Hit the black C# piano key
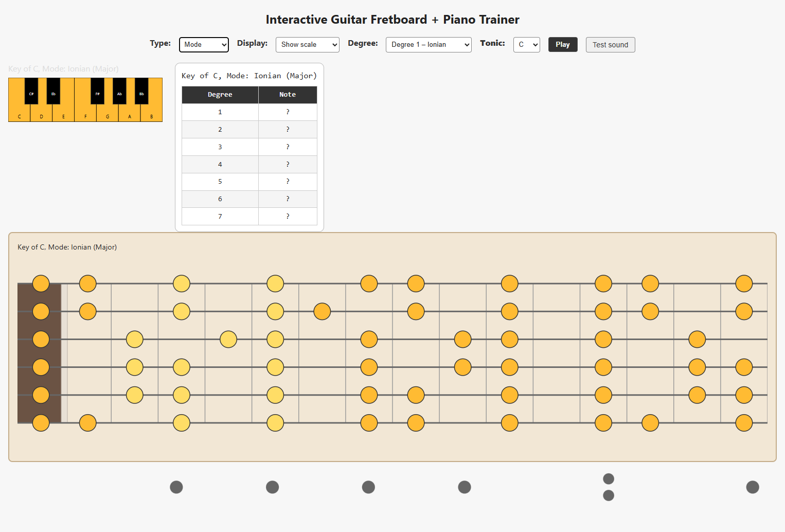785x532 pixels. pyautogui.click(x=31, y=91)
